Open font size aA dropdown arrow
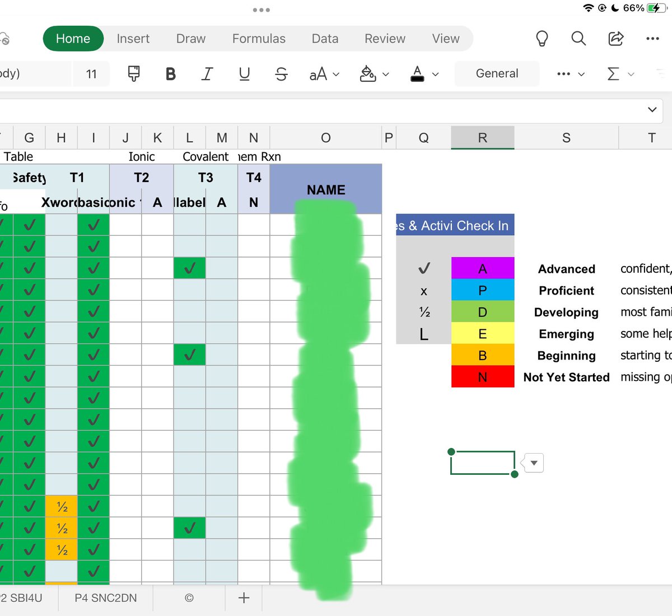 [x=336, y=74]
